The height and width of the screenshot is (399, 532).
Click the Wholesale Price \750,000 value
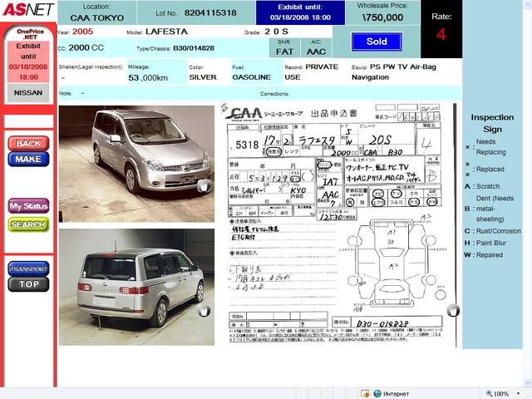pos(382,17)
